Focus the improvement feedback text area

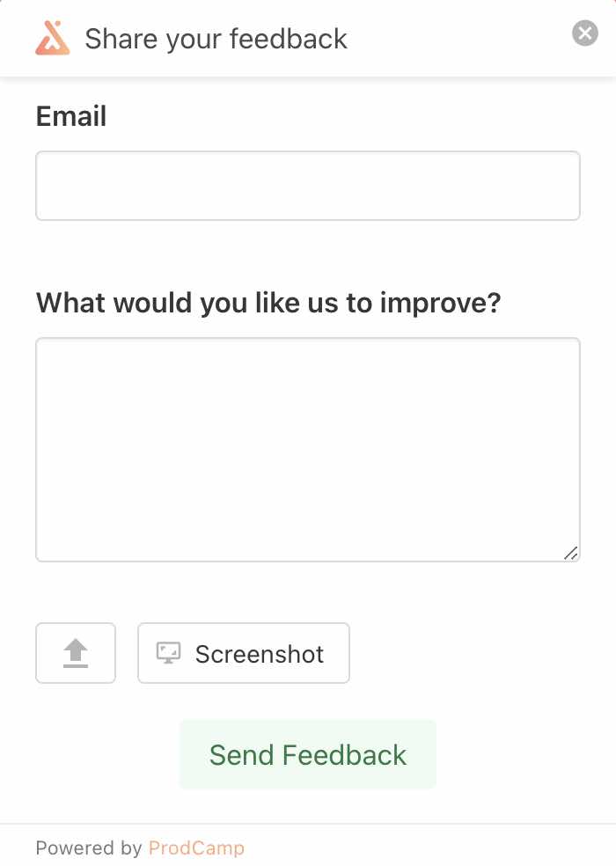click(307, 447)
